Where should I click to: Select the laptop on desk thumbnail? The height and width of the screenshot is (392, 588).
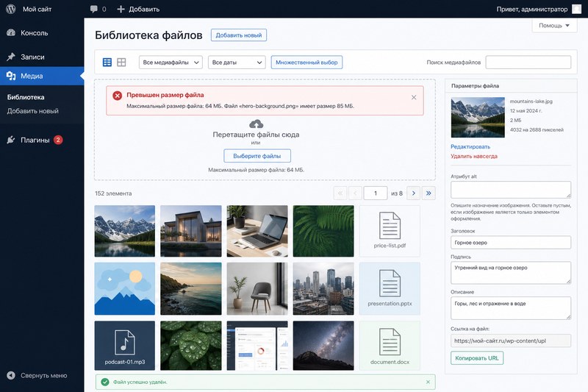[257, 231]
